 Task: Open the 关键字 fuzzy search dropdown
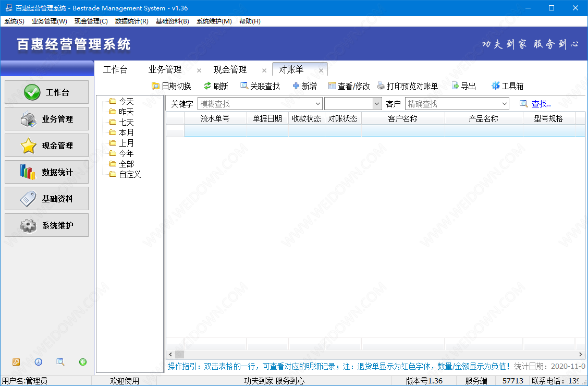[317, 104]
